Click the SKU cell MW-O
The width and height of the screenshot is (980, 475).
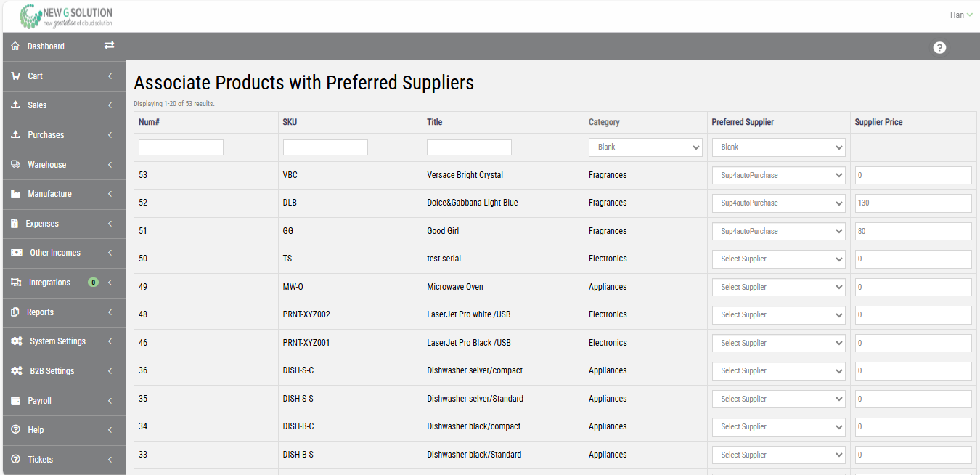point(293,287)
